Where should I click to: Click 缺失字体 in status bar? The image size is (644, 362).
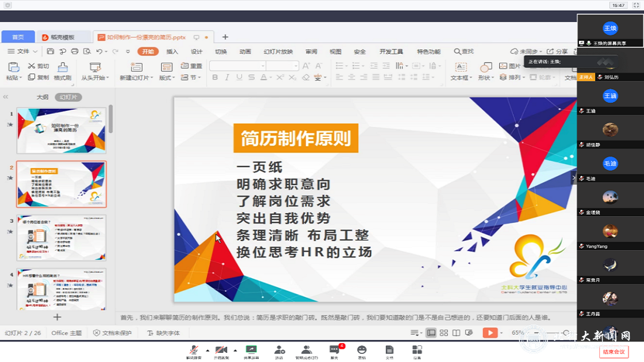[163, 333]
